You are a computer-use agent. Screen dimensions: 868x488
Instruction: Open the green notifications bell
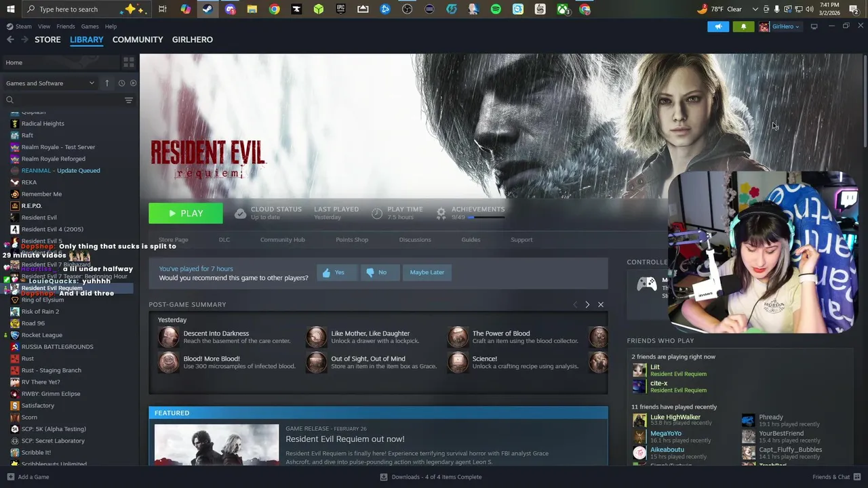tap(743, 26)
